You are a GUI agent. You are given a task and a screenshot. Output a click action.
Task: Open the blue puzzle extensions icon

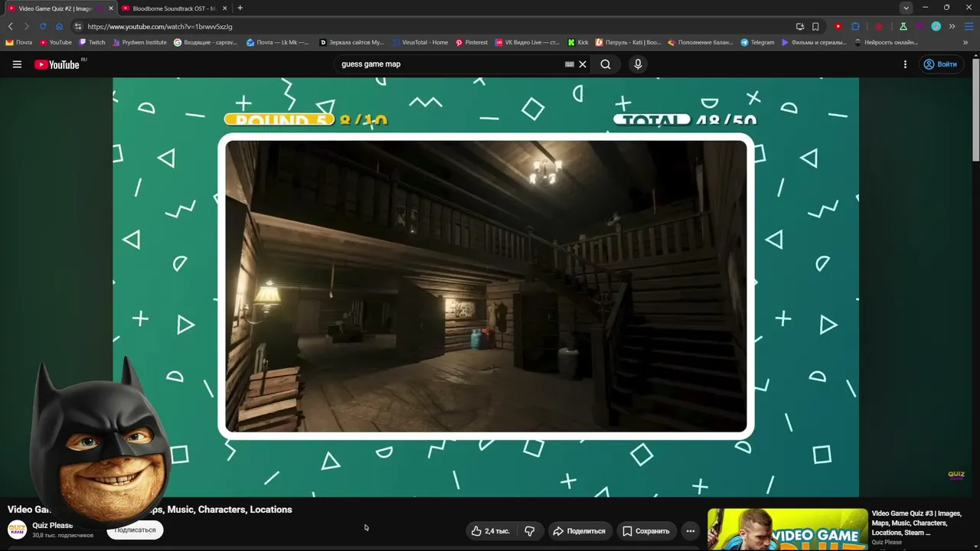855,26
